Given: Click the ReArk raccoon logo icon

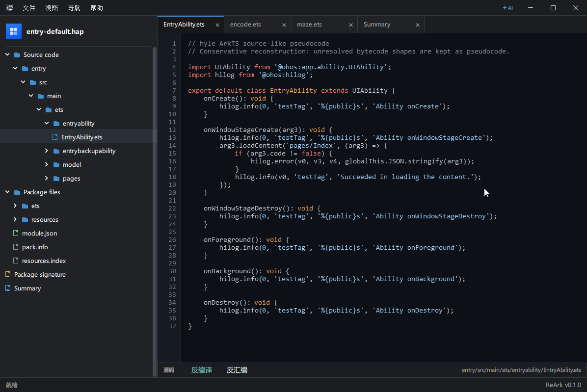Looking at the screenshot, I should 10,8.
